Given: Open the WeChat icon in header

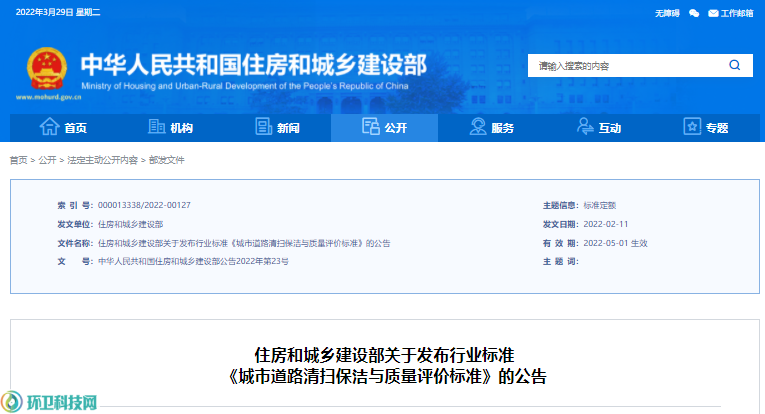Looking at the screenshot, I should pos(694,13).
